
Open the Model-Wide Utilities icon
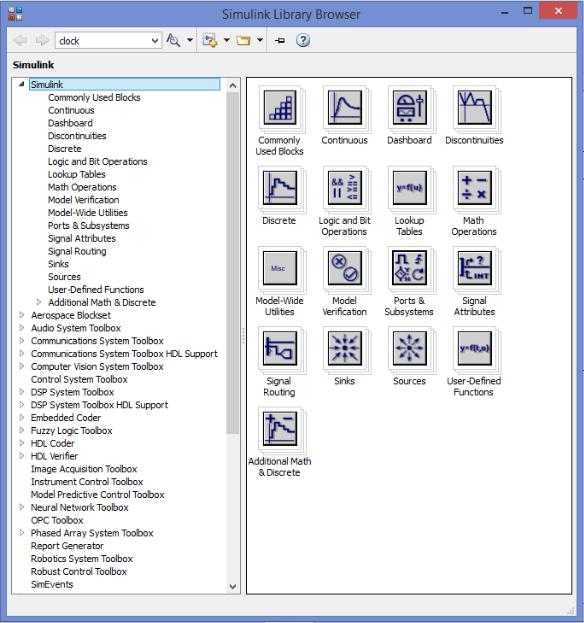tap(280, 268)
